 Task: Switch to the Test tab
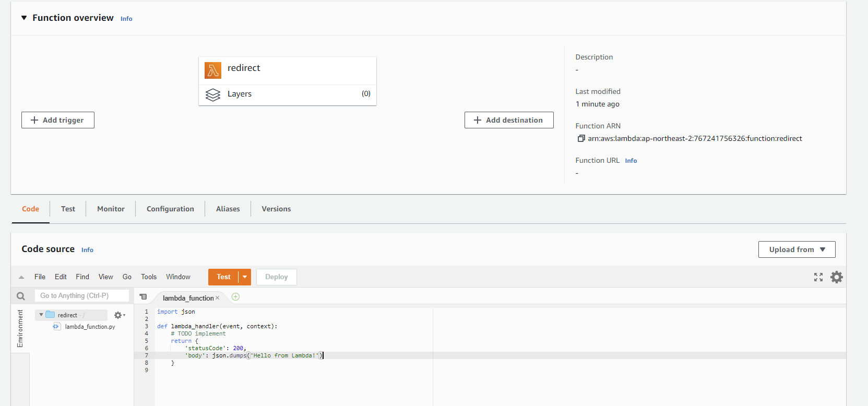(68, 209)
